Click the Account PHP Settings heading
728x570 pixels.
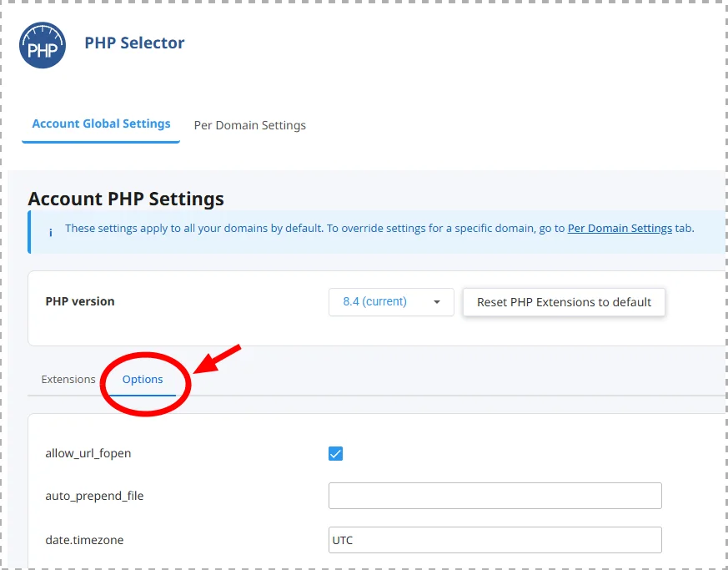[126, 199]
